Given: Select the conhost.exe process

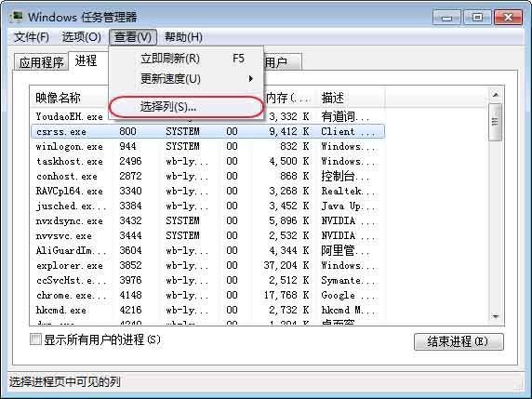Looking at the screenshot, I should click(207, 176).
